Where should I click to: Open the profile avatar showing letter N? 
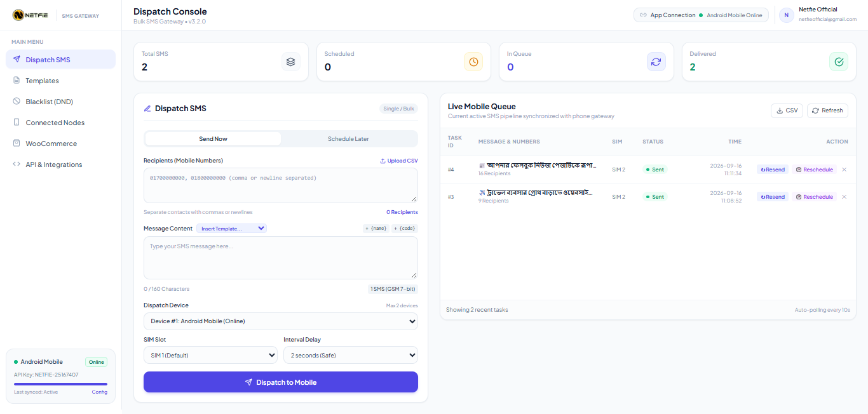pyautogui.click(x=787, y=15)
